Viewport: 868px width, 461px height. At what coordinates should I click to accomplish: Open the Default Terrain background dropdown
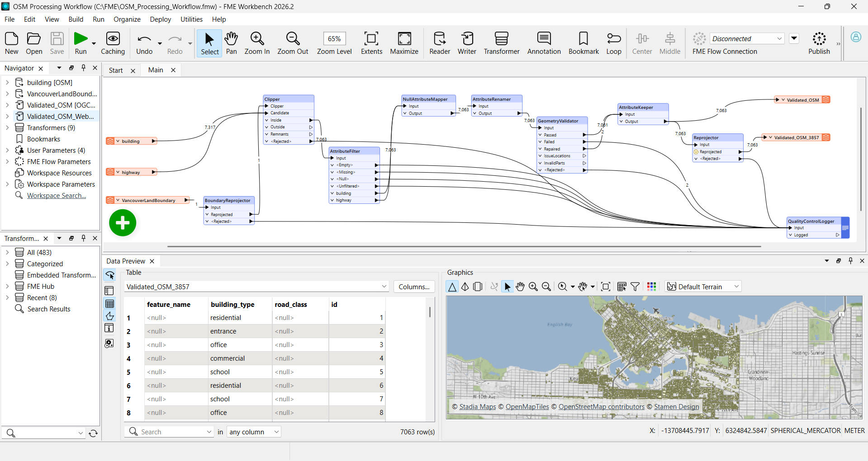point(703,287)
